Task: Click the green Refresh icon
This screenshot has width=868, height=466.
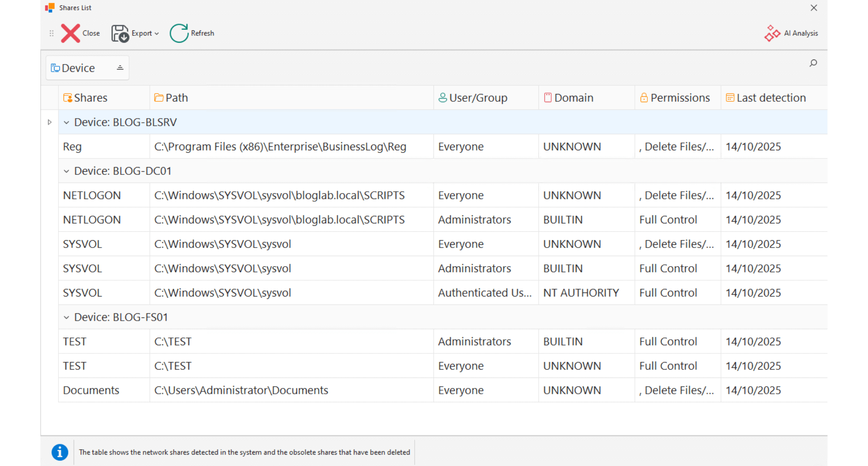Action: (x=179, y=33)
